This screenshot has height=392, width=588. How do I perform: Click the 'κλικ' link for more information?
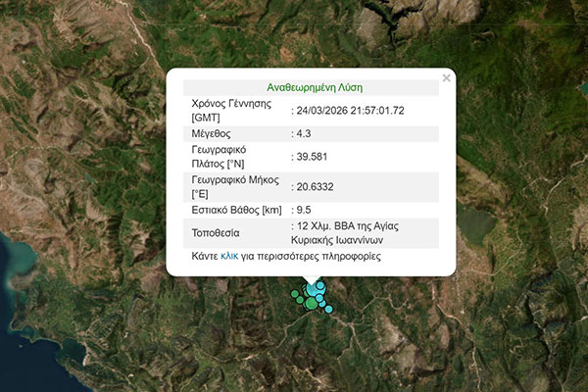[229, 256]
